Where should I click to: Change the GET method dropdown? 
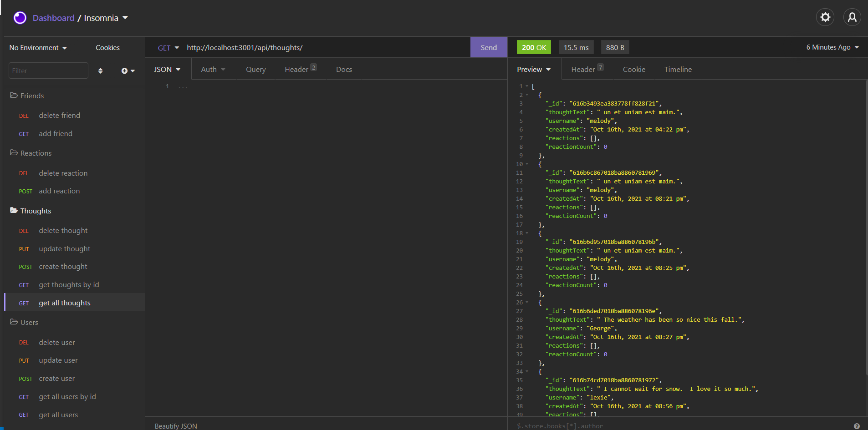coord(168,48)
